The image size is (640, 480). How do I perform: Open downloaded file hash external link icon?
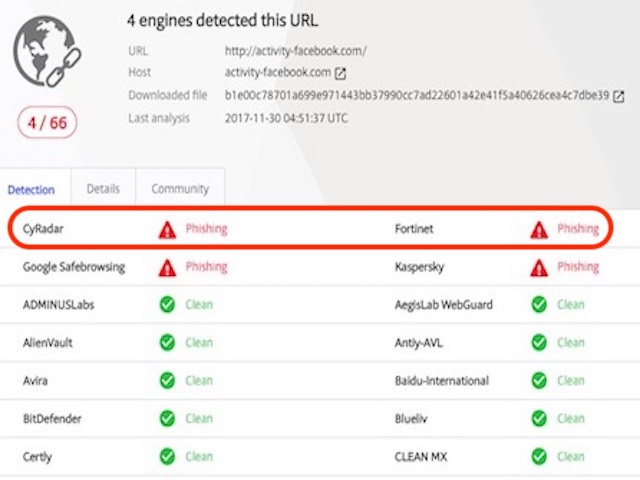click(618, 96)
